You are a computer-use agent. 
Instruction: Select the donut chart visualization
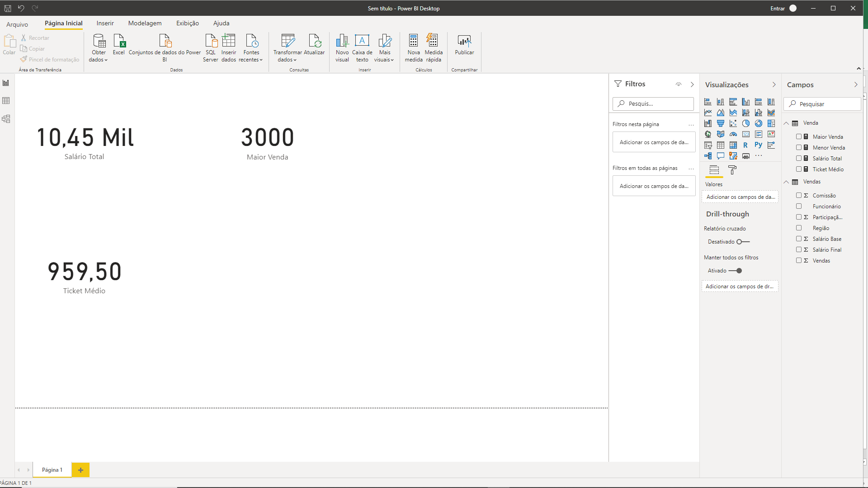pos(759,123)
